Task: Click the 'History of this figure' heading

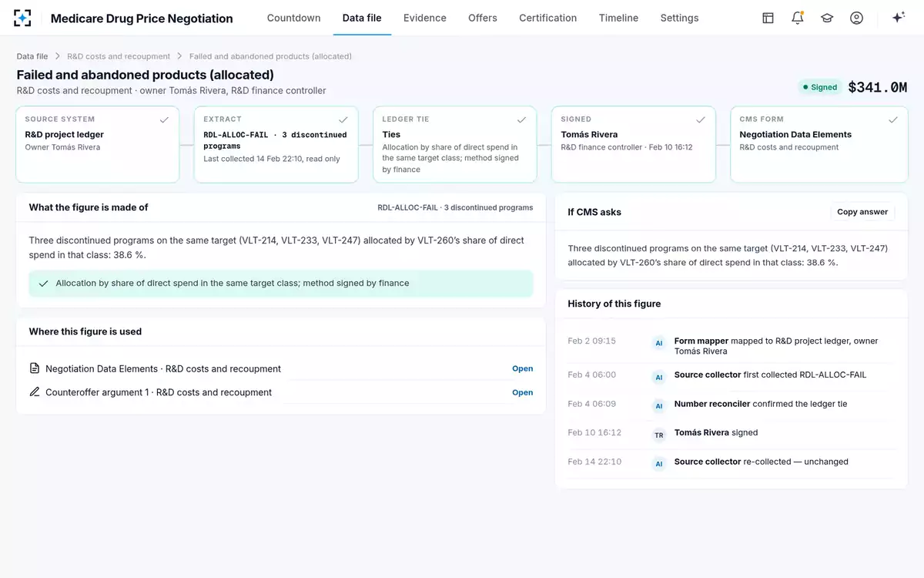Action: 614,304
